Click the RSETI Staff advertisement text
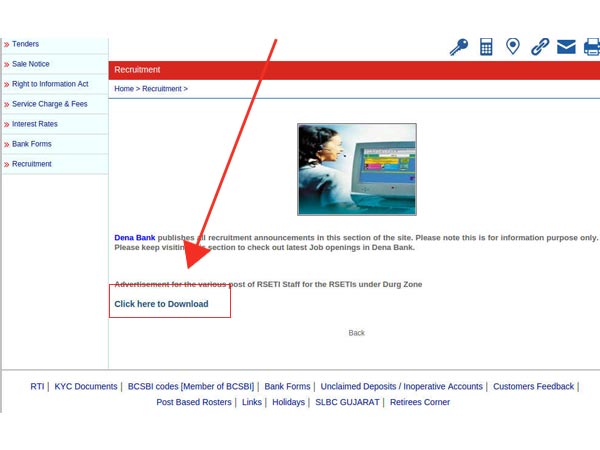This screenshot has height=450, width=600. pos(268,284)
